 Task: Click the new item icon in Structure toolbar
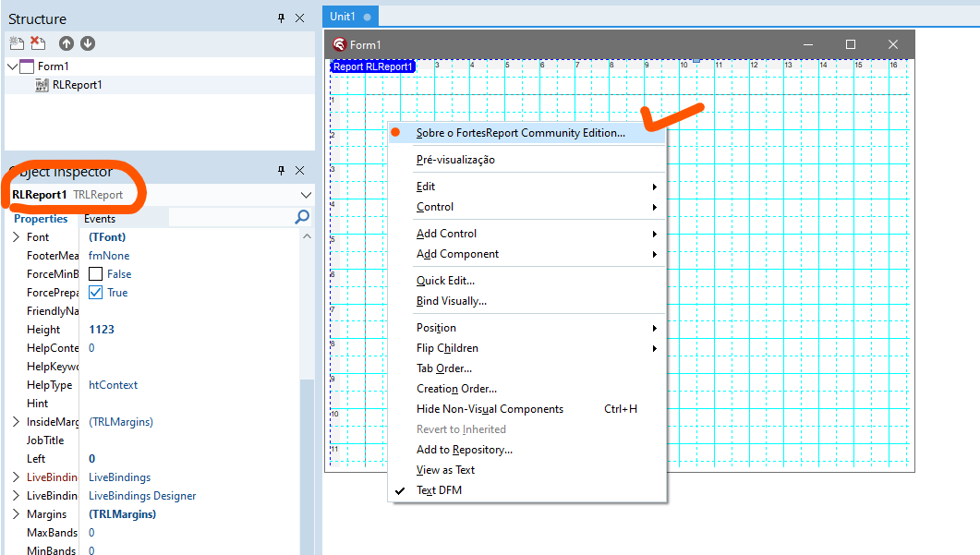pyautogui.click(x=17, y=43)
